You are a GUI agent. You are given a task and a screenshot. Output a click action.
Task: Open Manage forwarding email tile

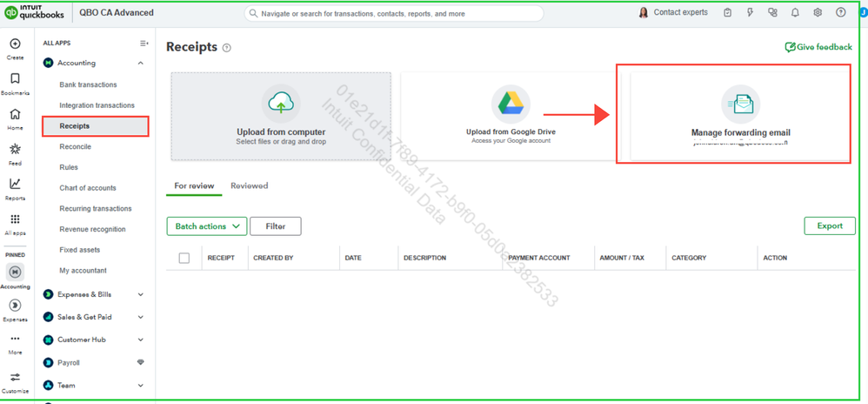tap(740, 117)
